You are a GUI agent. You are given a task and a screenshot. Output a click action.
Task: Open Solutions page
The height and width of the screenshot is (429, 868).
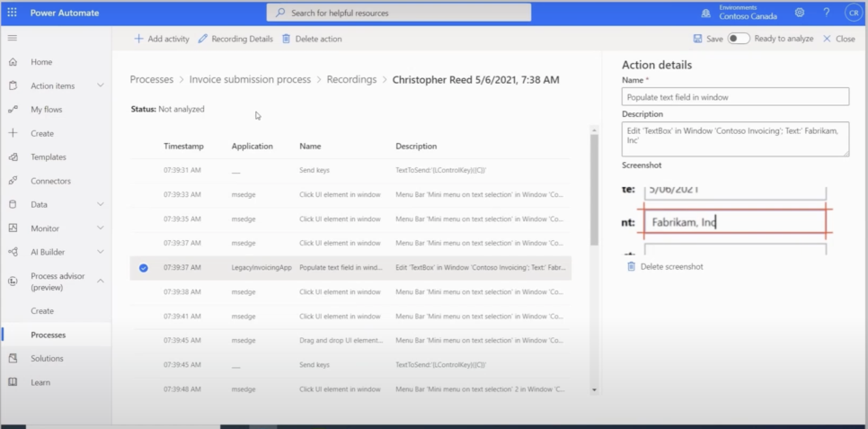47,359
